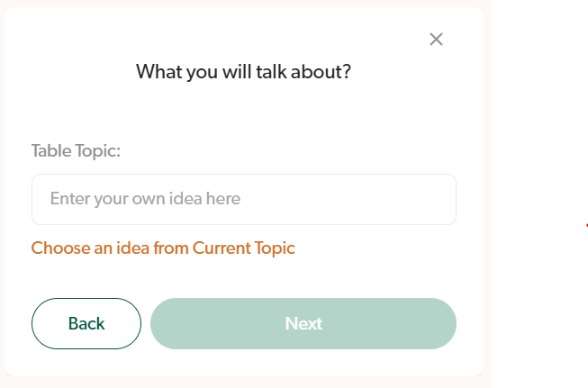This screenshot has width=588, height=388.
Task: Proceed with the green Next button
Action: click(303, 323)
